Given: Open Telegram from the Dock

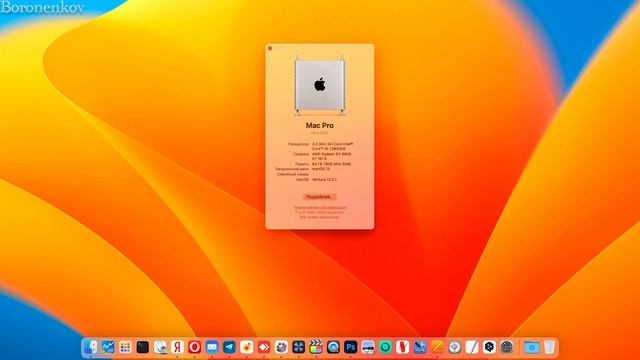Looking at the screenshot, I should pos(229,347).
